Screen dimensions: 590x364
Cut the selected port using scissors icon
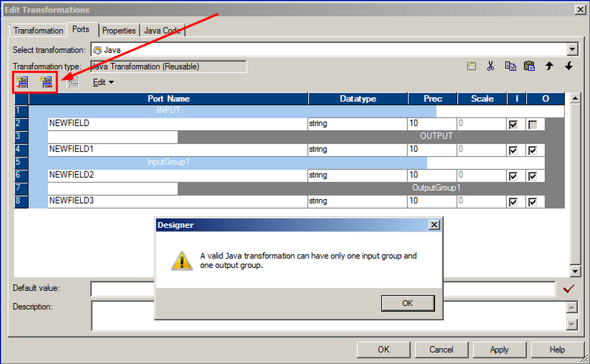click(x=491, y=66)
